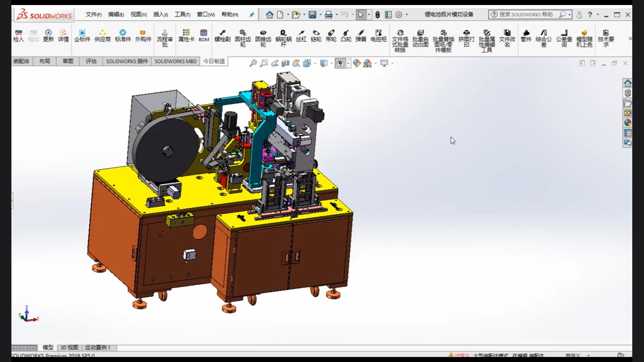Open the Appearances color wheel task pane tab
644x362 pixels.
click(628, 123)
